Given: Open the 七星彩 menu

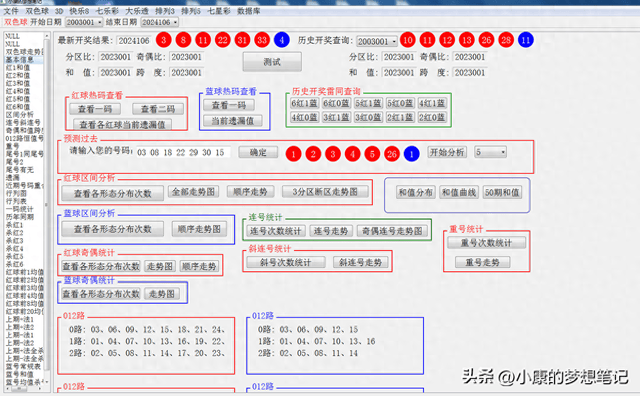Looking at the screenshot, I should [x=219, y=11].
